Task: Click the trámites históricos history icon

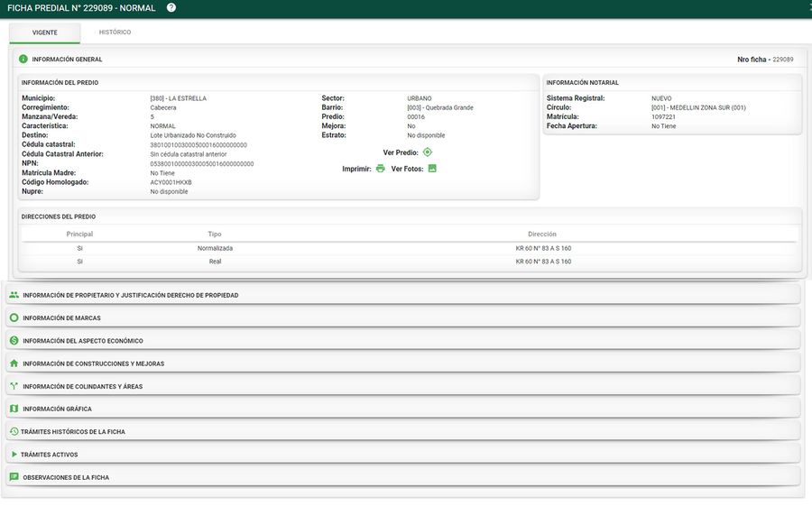Action: (14, 431)
